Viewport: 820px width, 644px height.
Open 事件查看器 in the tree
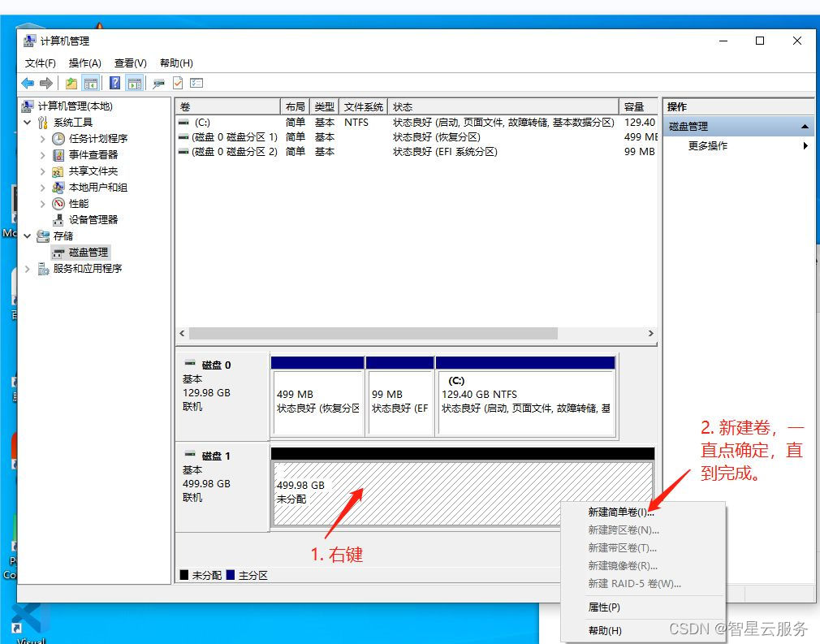tap(93, 155)
